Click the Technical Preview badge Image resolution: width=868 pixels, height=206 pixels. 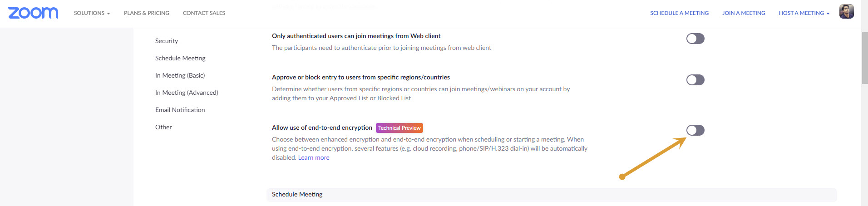coord(399,128)
